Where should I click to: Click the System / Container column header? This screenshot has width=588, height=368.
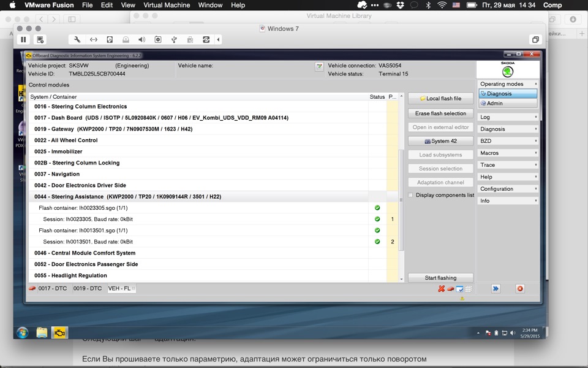coord(198,96)
